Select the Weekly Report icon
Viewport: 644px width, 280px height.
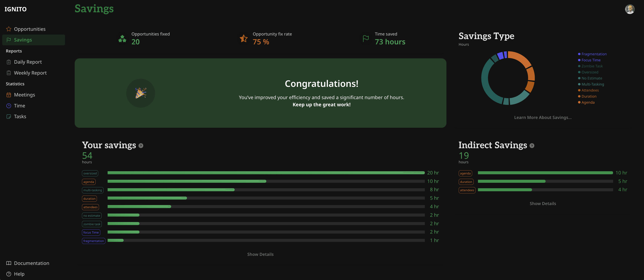pos(9,73)
